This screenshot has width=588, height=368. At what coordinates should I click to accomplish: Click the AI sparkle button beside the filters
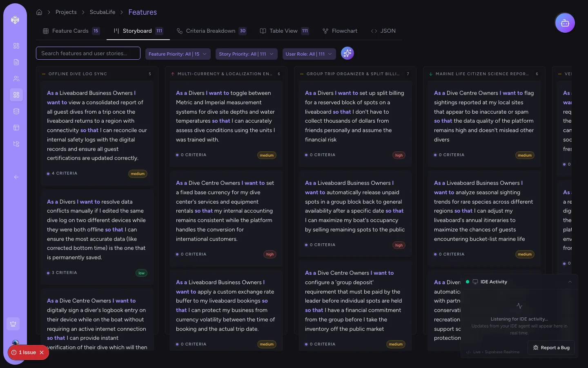347,53
